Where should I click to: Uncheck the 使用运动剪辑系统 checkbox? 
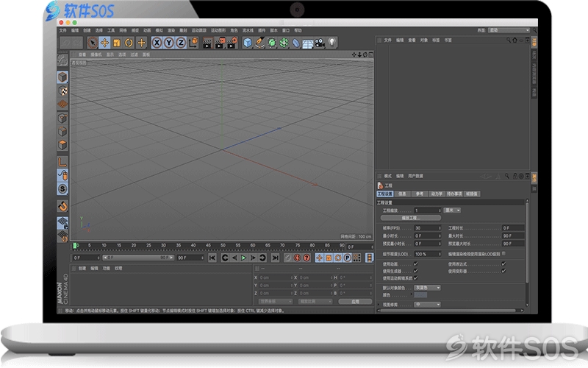pyautogui.click(x=415, y=278)
